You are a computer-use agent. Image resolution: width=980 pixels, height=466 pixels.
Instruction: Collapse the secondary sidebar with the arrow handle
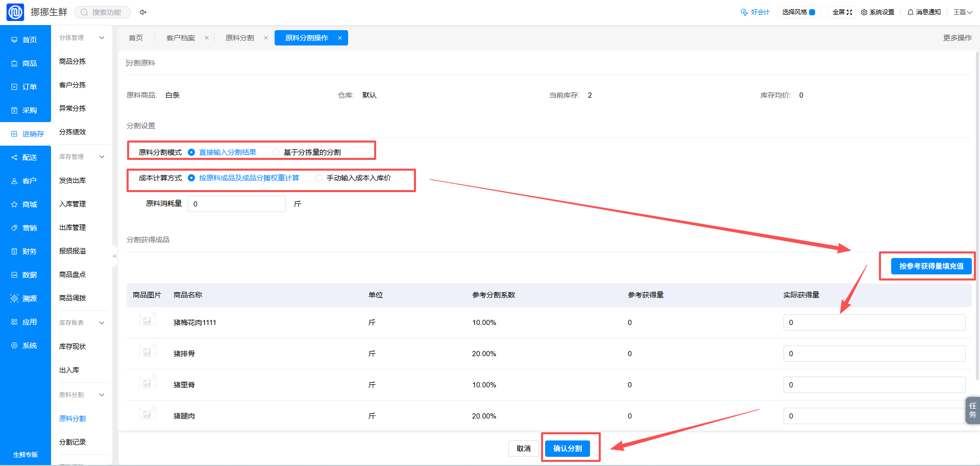(x=115, y=256)
